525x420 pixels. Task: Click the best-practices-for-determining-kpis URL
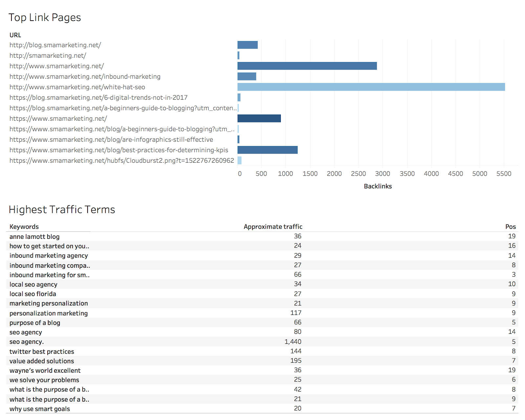tap(119, 150)
